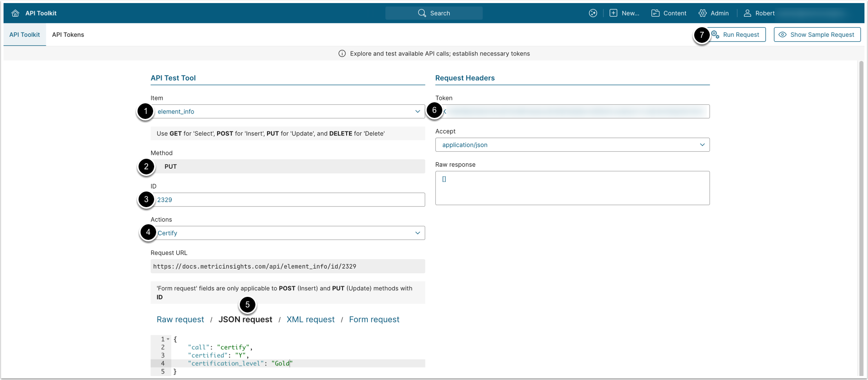Click the info icon in the banner
The height and width of the screenshot is (380, 868).
click(342, 53)
